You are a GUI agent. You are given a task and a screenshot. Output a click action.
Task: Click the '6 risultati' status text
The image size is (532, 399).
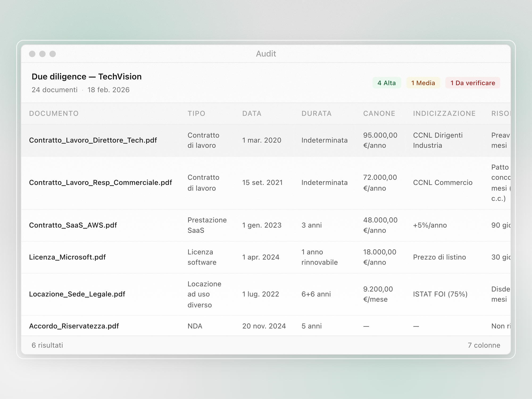[x=47, y=345]
